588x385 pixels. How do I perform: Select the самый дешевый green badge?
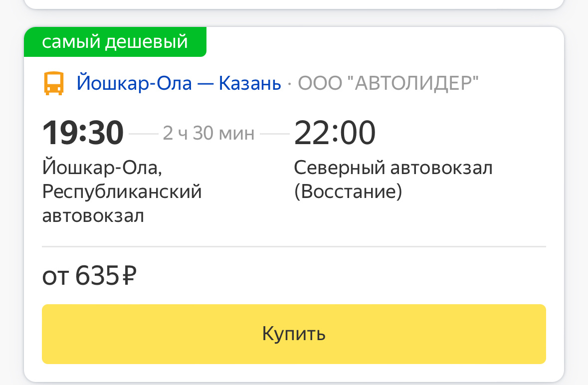coord(115,42)
